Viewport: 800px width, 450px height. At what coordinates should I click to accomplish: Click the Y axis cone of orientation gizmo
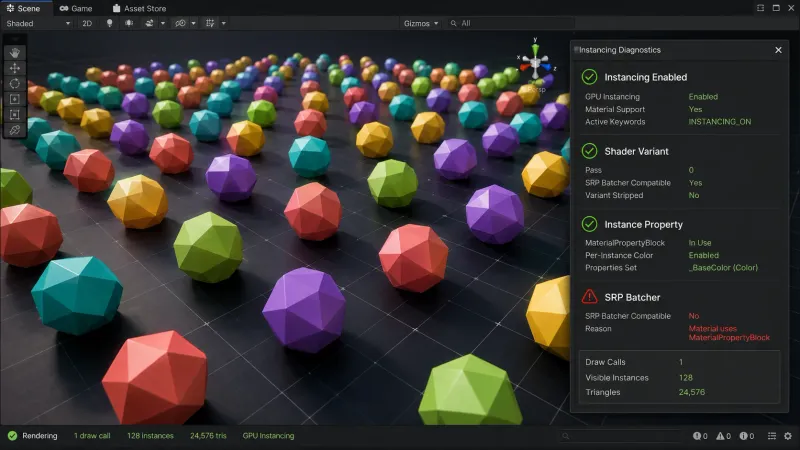click(x=535, y=49)
